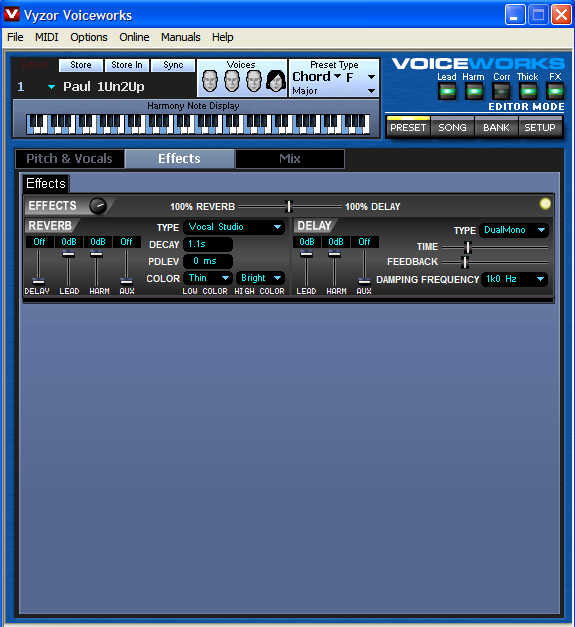Select the Effects main tab

click(180, 159)
